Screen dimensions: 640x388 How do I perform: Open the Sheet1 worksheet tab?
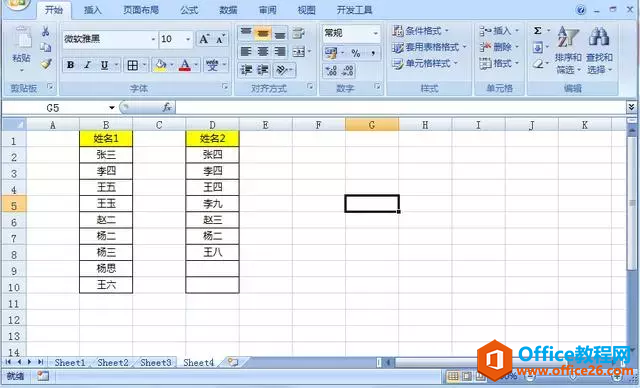click(70, 362)
